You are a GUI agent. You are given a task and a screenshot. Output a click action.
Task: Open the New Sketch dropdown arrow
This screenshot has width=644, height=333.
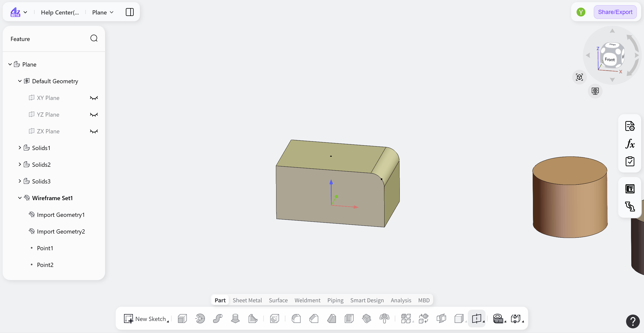coord(168,321)
